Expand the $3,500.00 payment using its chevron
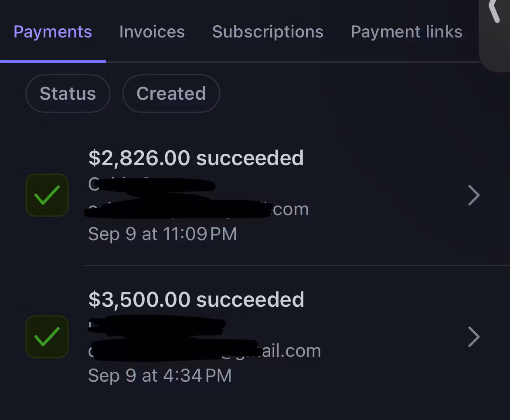Viewport: 510px width, 420px height. (x=474, y=337)
